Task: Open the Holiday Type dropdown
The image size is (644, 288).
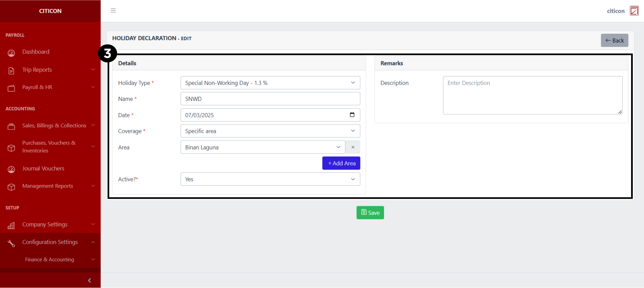Action: point(270,83)
